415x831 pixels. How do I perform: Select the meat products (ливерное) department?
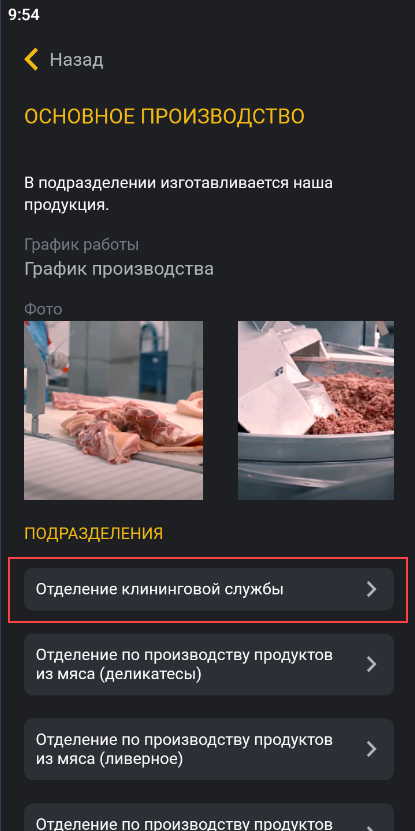209,749
